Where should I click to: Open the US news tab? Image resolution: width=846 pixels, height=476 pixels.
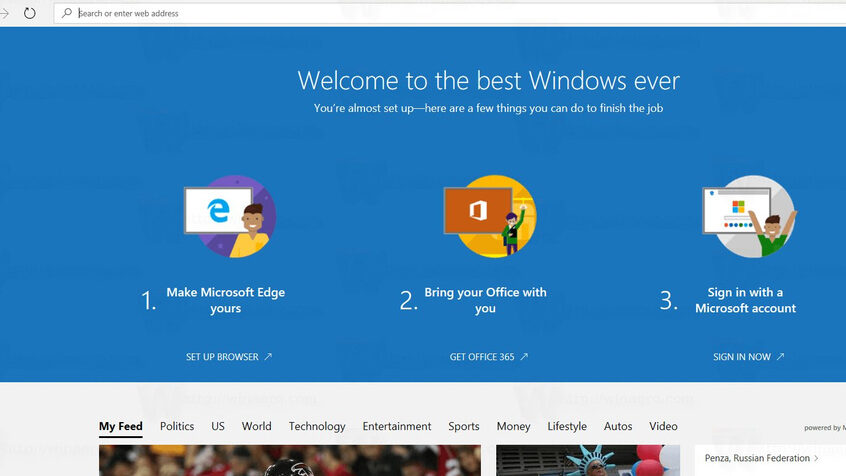218,426
